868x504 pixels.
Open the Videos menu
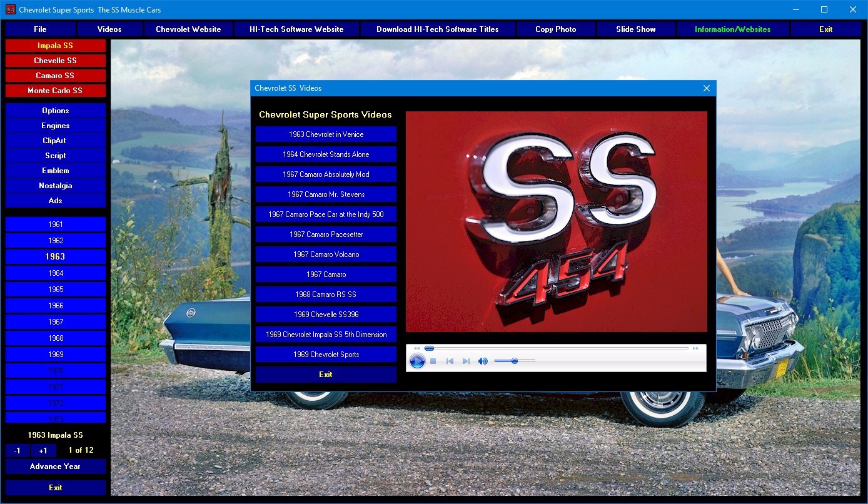(109, 29)
